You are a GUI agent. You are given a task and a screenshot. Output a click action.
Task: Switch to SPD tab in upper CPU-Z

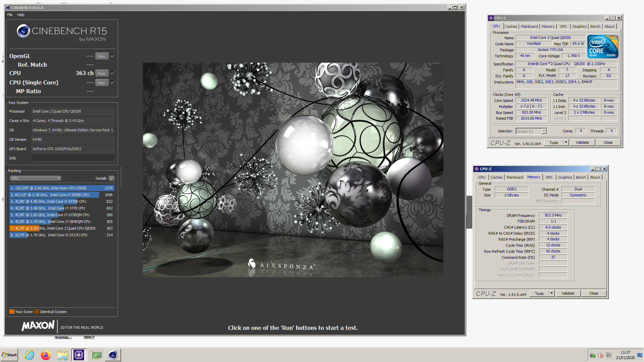click(x=563, y=26)
